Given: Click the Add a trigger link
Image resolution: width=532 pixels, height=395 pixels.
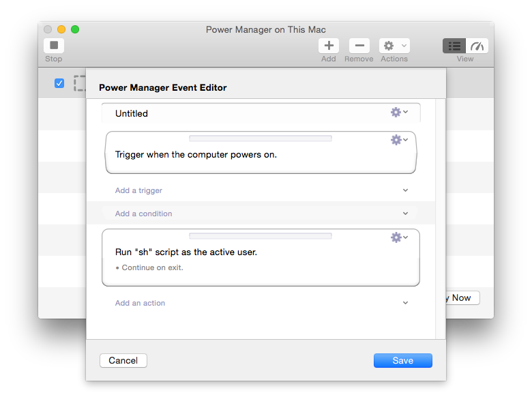Looking at the screenshot, I should 138,190.
